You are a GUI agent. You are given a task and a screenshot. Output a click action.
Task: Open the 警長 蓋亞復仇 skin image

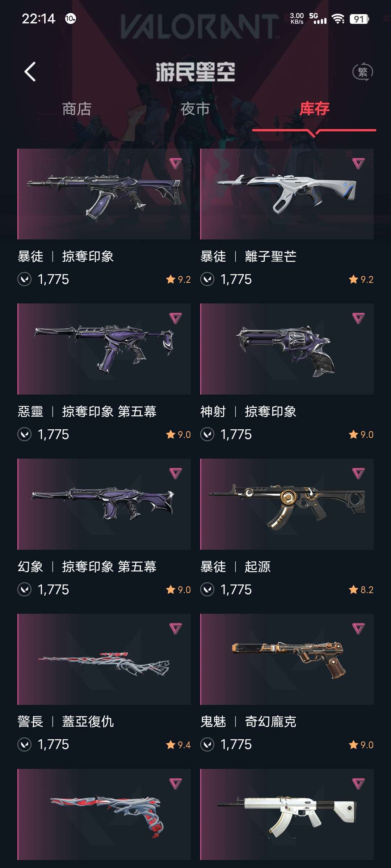pyautogui.click(x=104, y=659)
